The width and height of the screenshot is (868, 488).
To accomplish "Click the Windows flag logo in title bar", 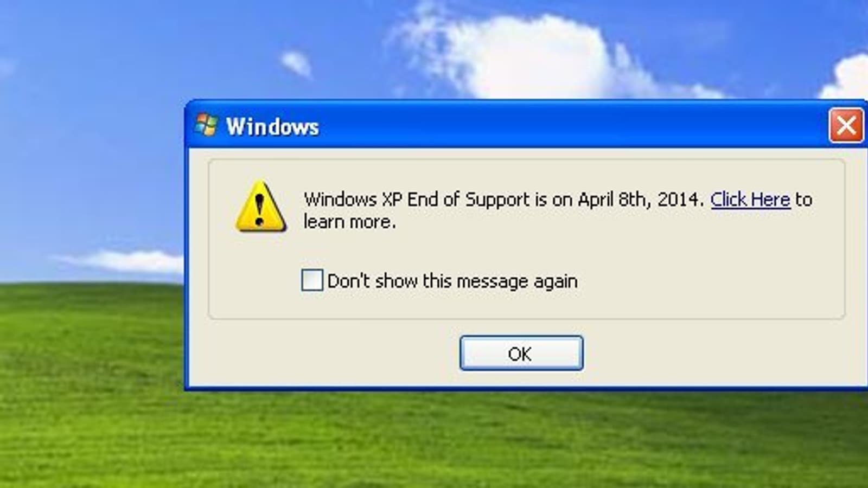I will point(206,125).
